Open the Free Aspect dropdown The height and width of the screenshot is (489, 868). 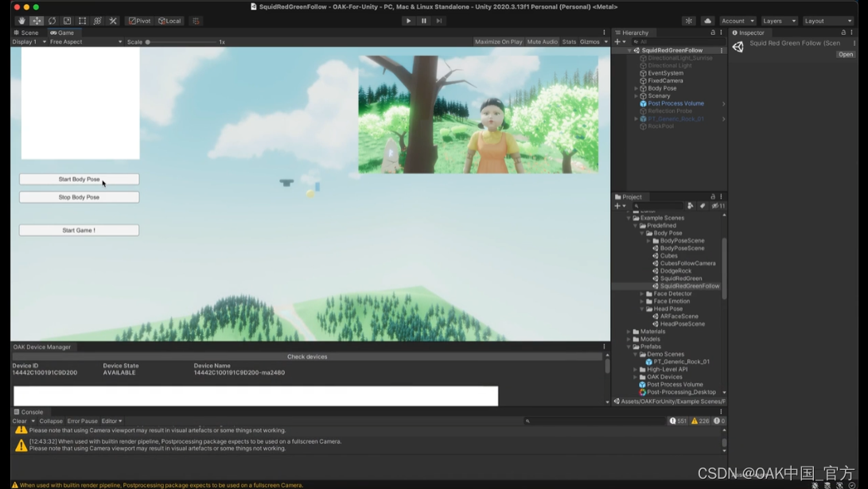click(x=86, y=42)
